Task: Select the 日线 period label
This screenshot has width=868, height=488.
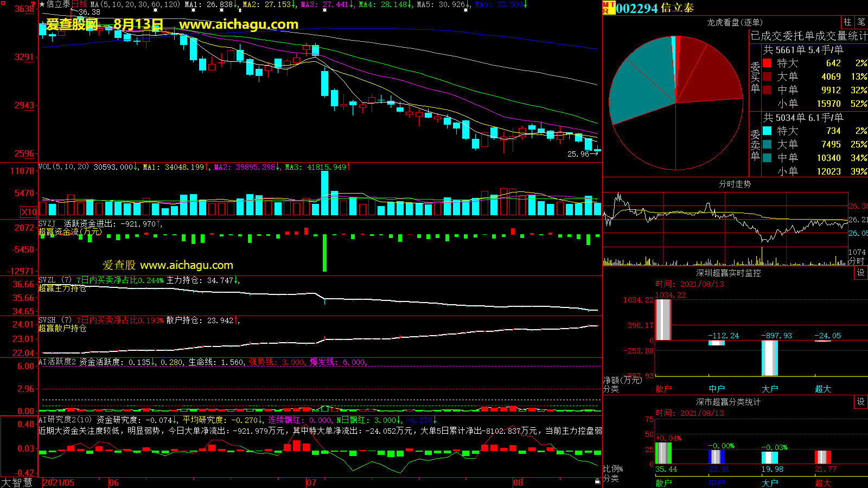Action: pyautogui.click(x=79, y=4)
